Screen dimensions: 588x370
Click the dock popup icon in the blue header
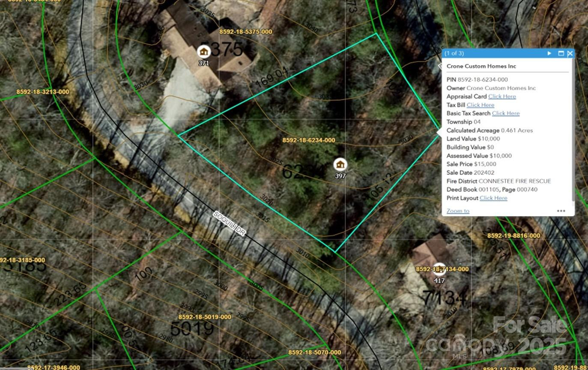tap(561, 53)
